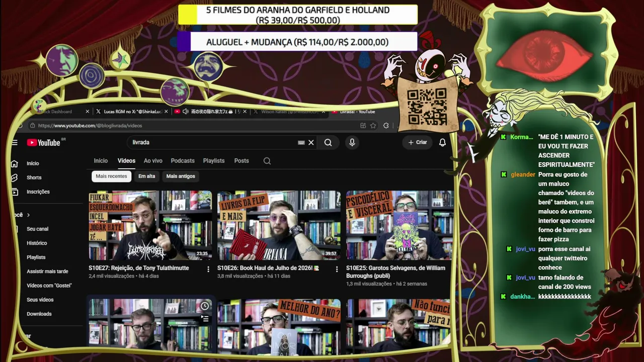
Task: Click the stream overlay QR code
Action: coord(427,107)
